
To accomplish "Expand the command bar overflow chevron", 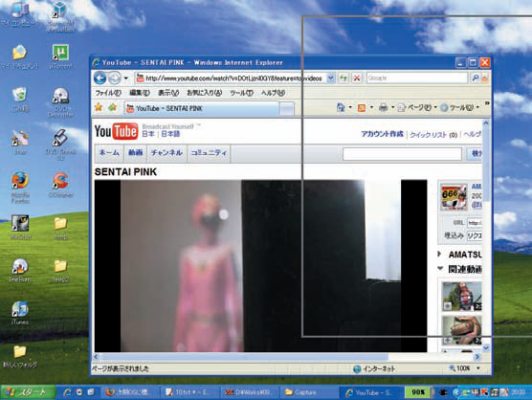I will tap(487, 103).
